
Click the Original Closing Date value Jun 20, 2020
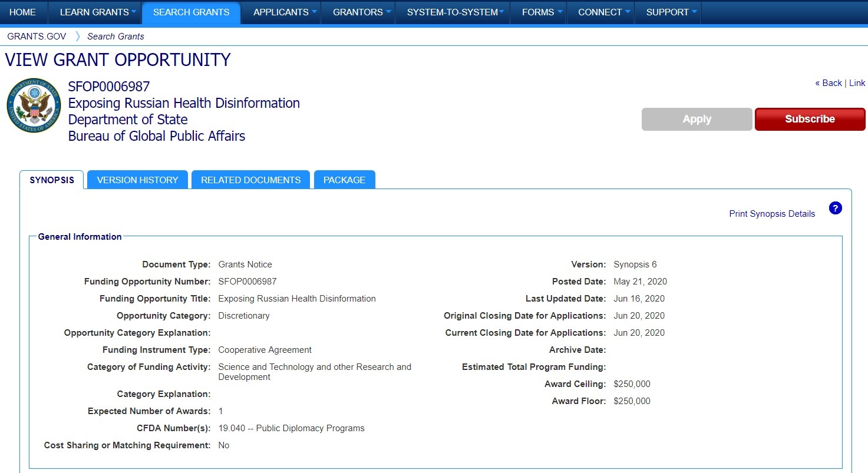click(639, 316)
